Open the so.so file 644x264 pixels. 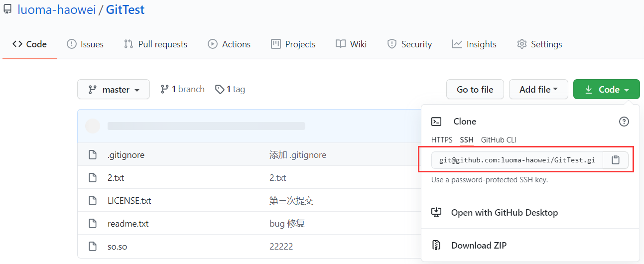click(118, 246)
